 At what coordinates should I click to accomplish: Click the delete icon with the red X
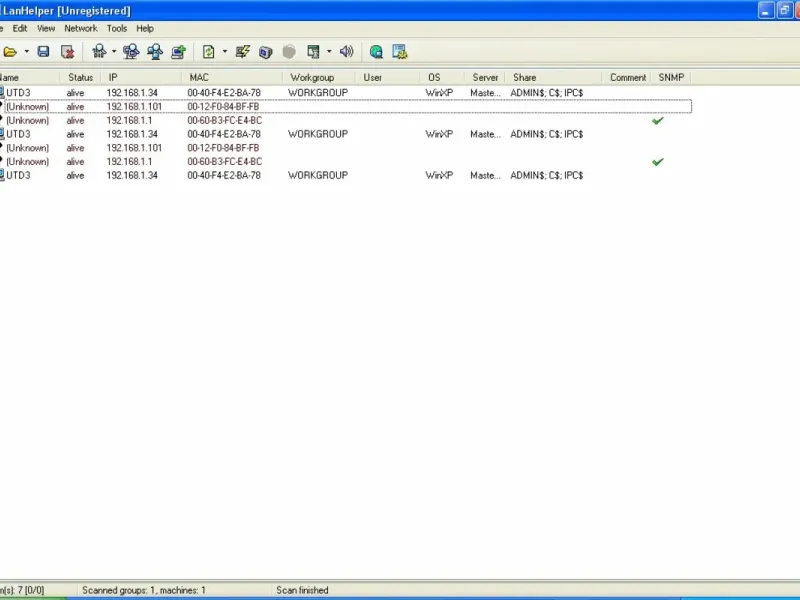tap(67, 52)
